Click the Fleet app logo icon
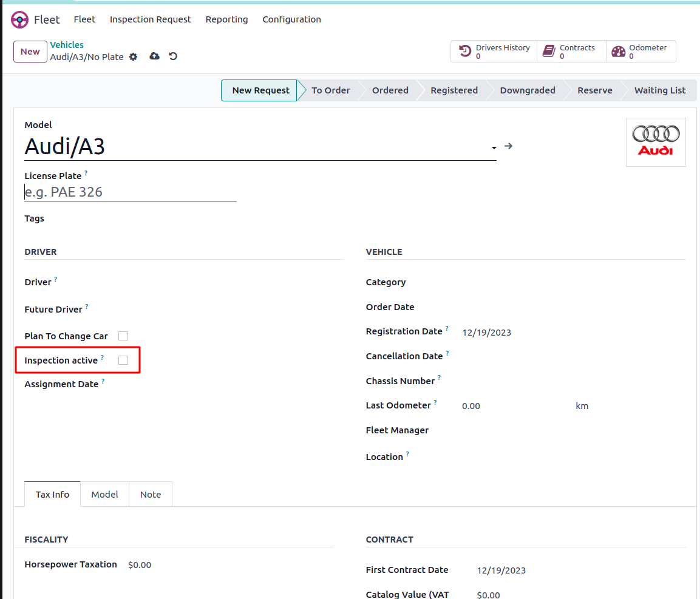 coord(19,19)
